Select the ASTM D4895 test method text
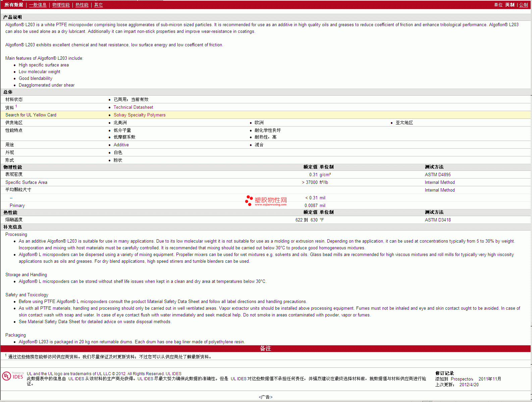The image size is (532, 402). (438, 174)
